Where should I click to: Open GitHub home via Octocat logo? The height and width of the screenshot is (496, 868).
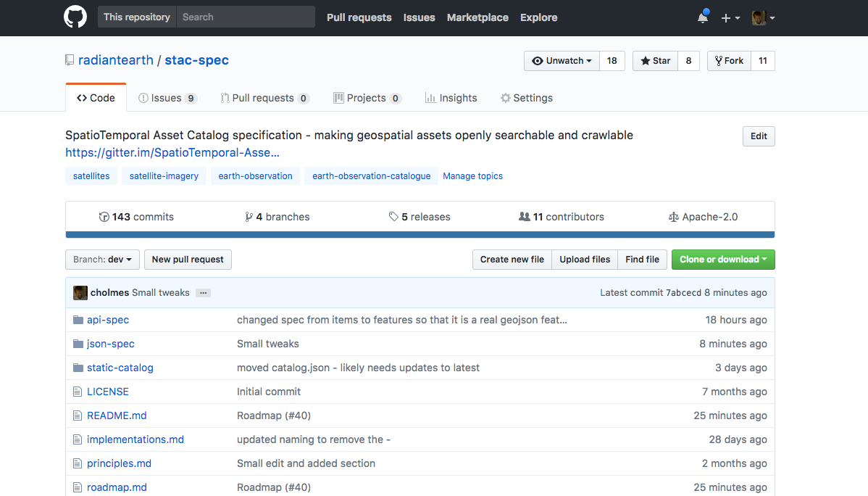75,17
